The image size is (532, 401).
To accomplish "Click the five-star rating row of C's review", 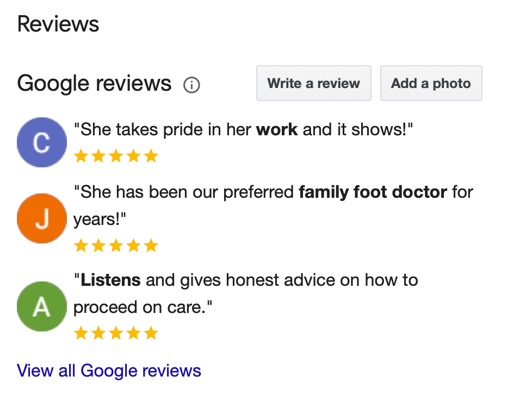I will point(116,156).
